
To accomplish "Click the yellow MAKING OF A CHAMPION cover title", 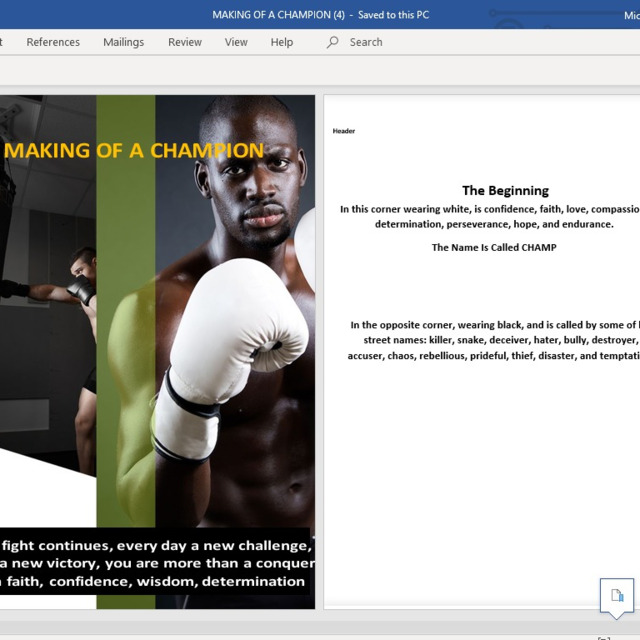I will pyautogui.click(x=134, y=151).
